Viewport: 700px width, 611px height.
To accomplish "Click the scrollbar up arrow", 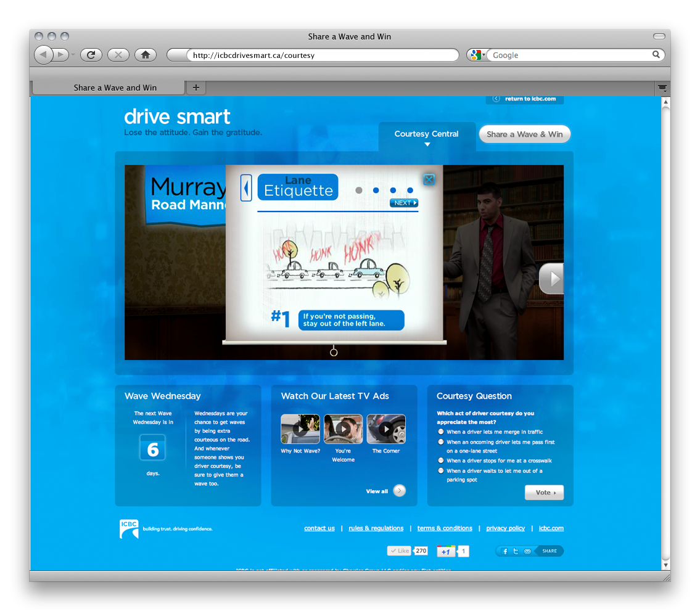I will [665, 101].
